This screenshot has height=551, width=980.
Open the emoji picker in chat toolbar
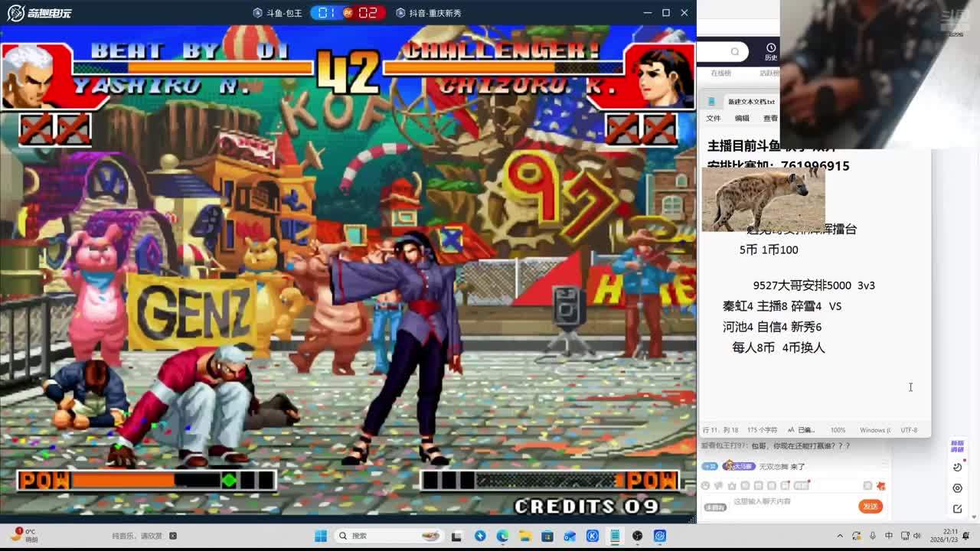(706, 486)
